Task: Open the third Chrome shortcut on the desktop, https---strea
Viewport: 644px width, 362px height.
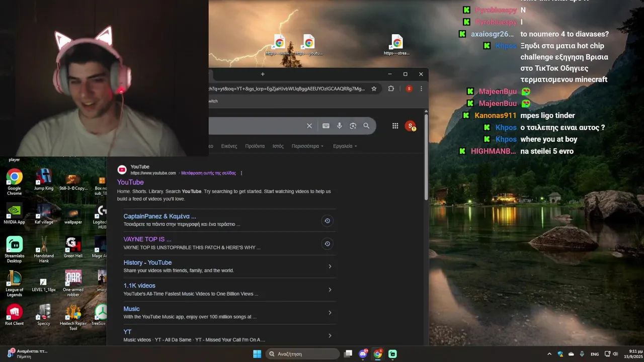Action: pyautogui.click(x=397, y=45)
